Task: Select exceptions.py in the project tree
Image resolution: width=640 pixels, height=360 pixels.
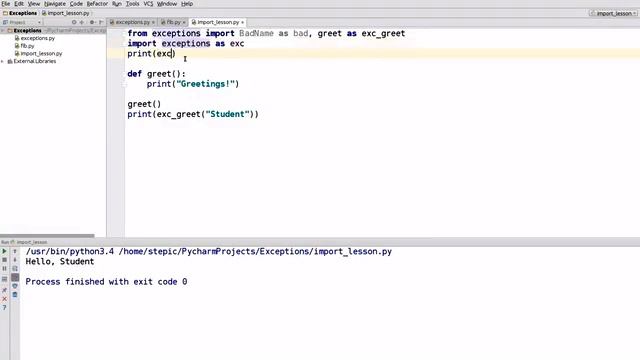Action: 38,38
